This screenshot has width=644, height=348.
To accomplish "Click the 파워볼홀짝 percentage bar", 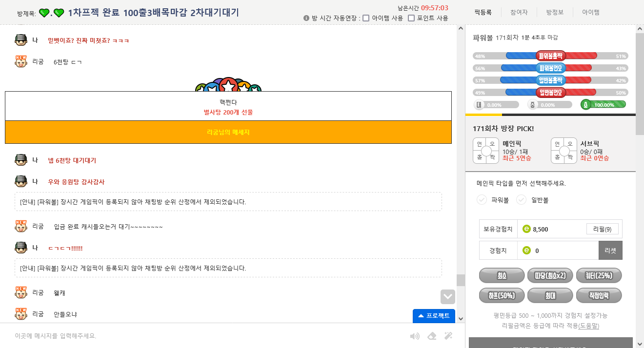I will point(550,56).
